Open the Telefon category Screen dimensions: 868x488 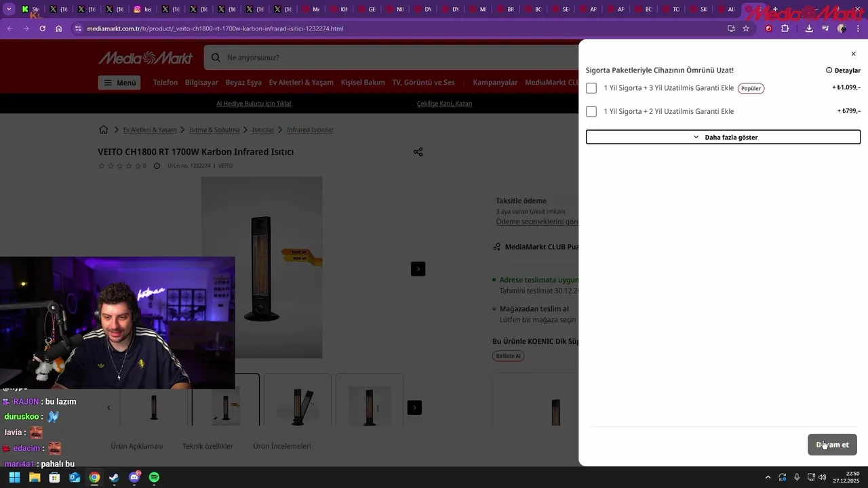click(x=165, y=83)
